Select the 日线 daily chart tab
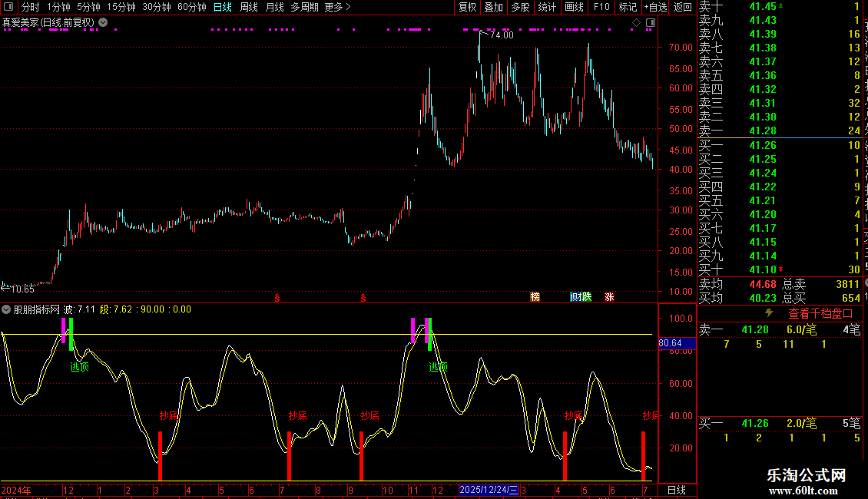 pyautogui.click(x=223, y=7)
